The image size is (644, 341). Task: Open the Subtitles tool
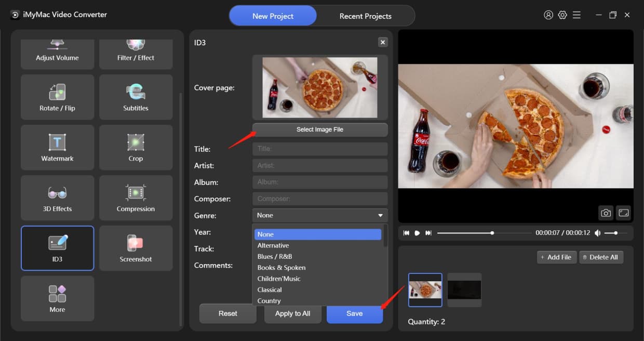[x=136, y=97]
